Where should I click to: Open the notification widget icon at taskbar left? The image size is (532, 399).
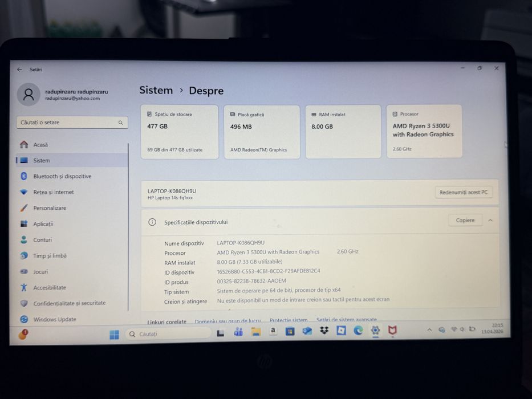click(x=23, y=334)
